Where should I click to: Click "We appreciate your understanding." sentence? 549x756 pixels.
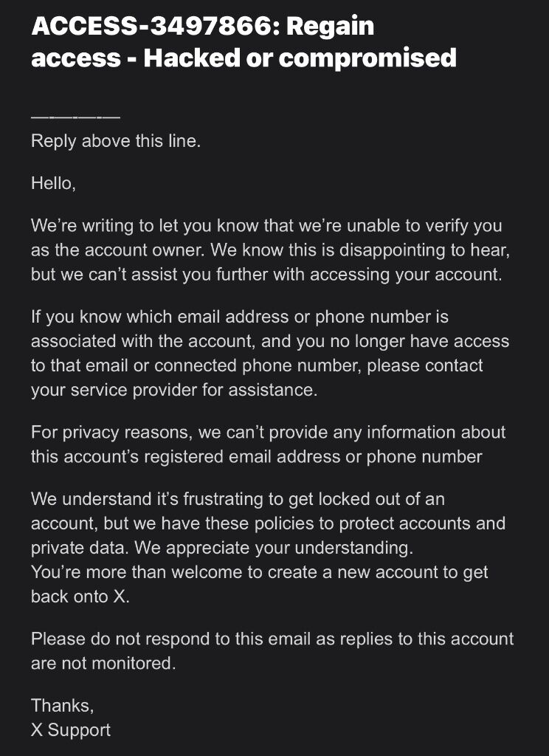point(274,548)
